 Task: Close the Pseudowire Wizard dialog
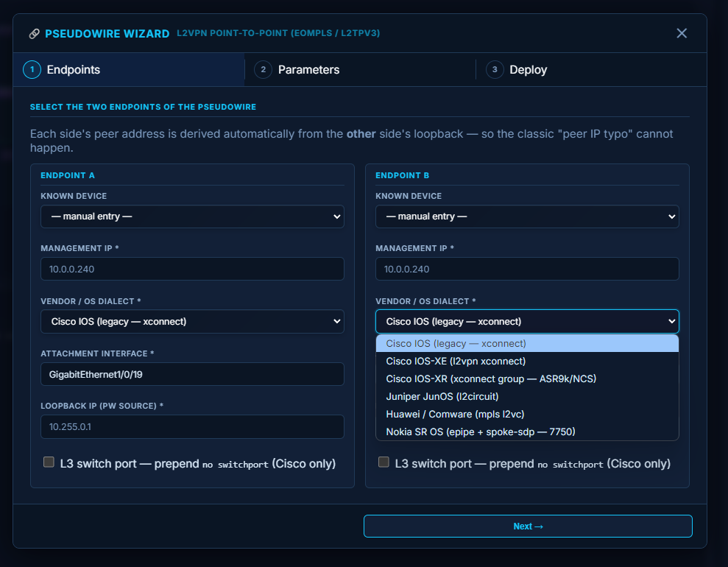pyautogui.click(x=681, y=33)
